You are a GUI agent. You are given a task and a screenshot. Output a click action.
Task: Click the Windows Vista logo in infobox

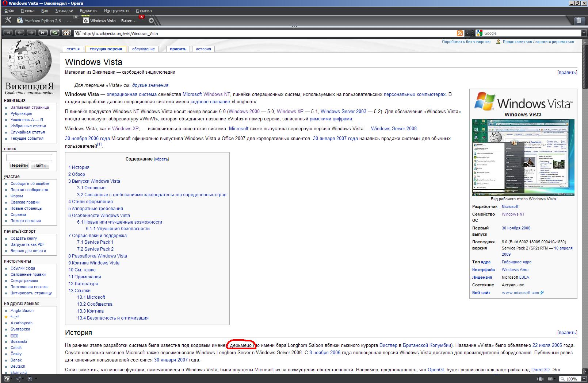(x=523, y=101)
